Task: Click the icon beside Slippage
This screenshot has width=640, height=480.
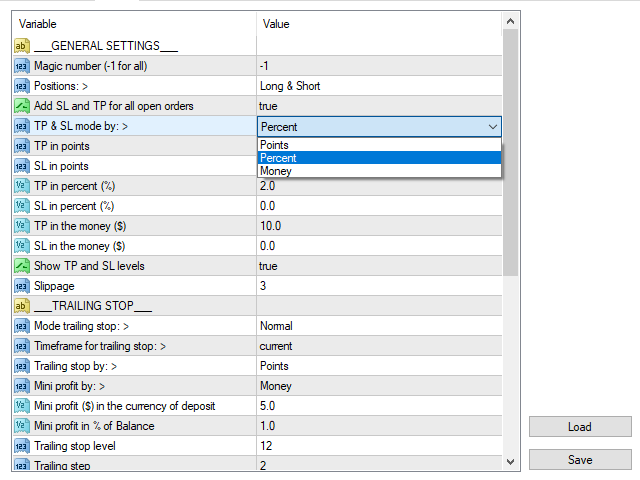Action: (x=22, y=286)
